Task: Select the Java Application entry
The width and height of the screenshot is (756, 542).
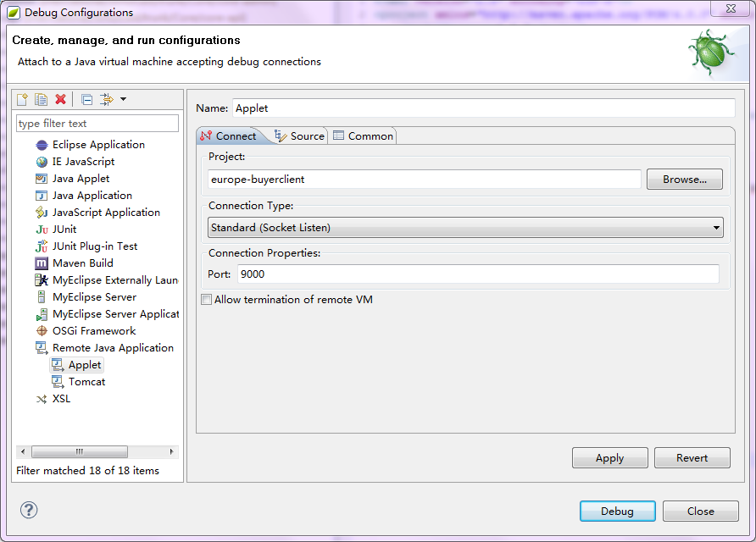Action: (92, 195)
